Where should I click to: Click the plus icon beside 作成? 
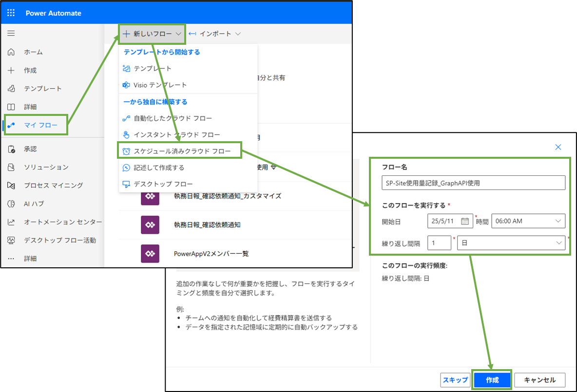(x=11, y=70)
